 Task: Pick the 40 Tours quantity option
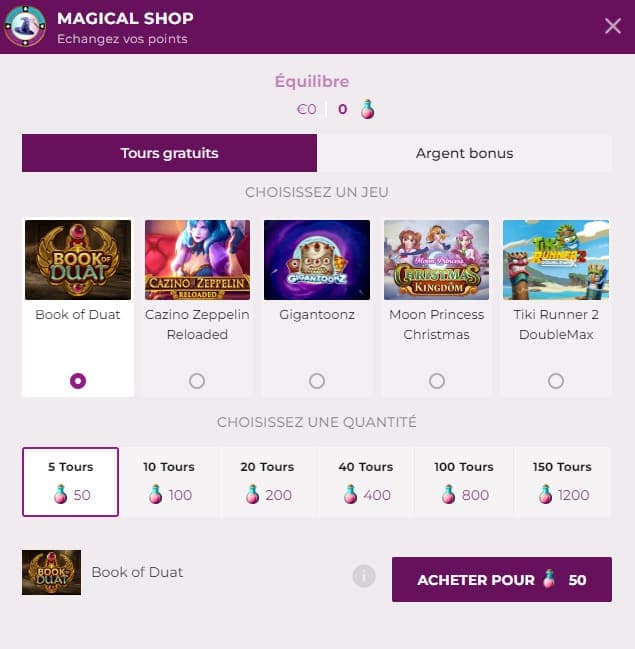(x=365, y=481)
